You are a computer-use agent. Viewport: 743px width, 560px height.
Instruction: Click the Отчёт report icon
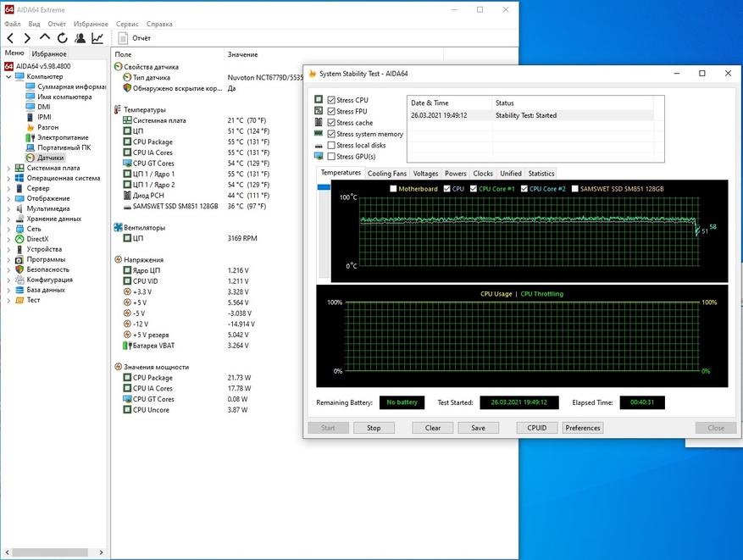(123, 38)
